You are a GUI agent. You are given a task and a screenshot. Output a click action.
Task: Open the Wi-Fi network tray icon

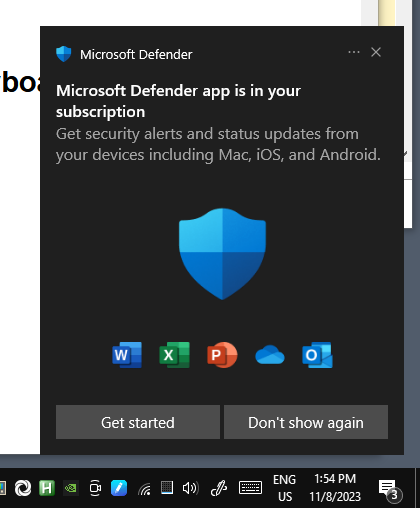point(144,489)
